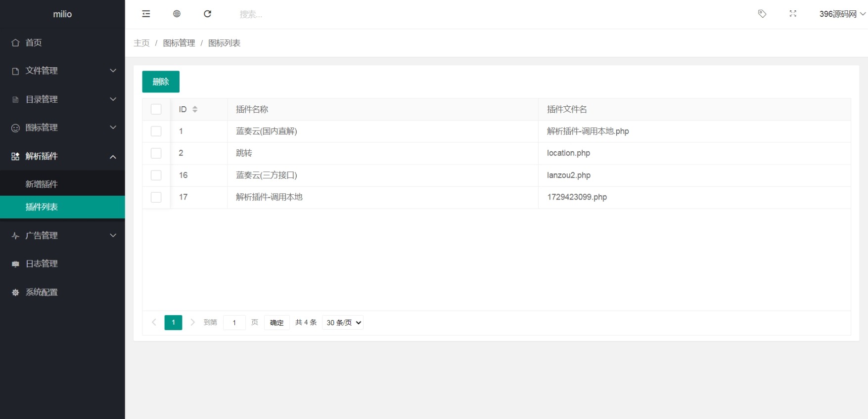Click the 图标列表 breadcrumb item
This screenshot has width=868, height=419.
tap(224, 43)
